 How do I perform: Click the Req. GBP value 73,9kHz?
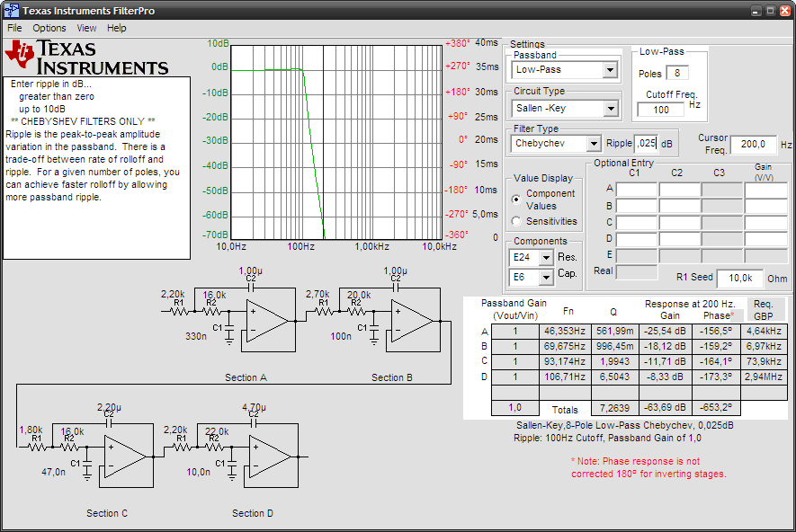click(x=764, y=361)
